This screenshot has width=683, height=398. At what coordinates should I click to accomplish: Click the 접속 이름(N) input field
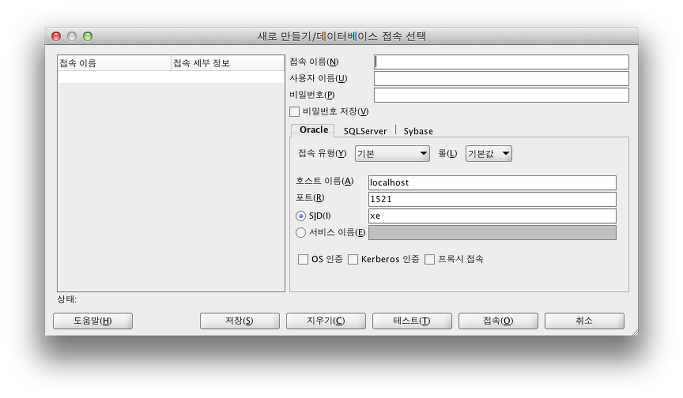tap(501, 62)
